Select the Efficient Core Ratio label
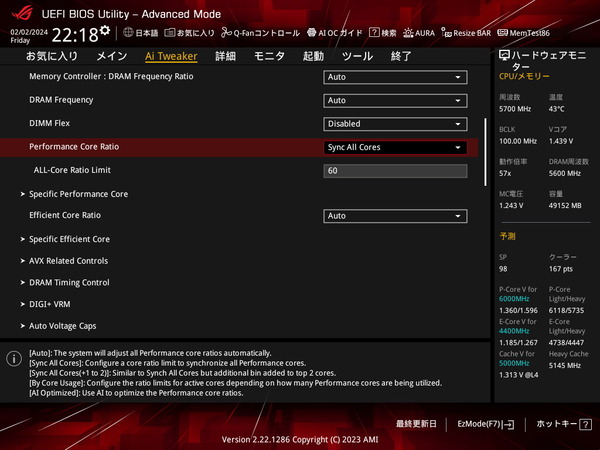 point(65,215)
